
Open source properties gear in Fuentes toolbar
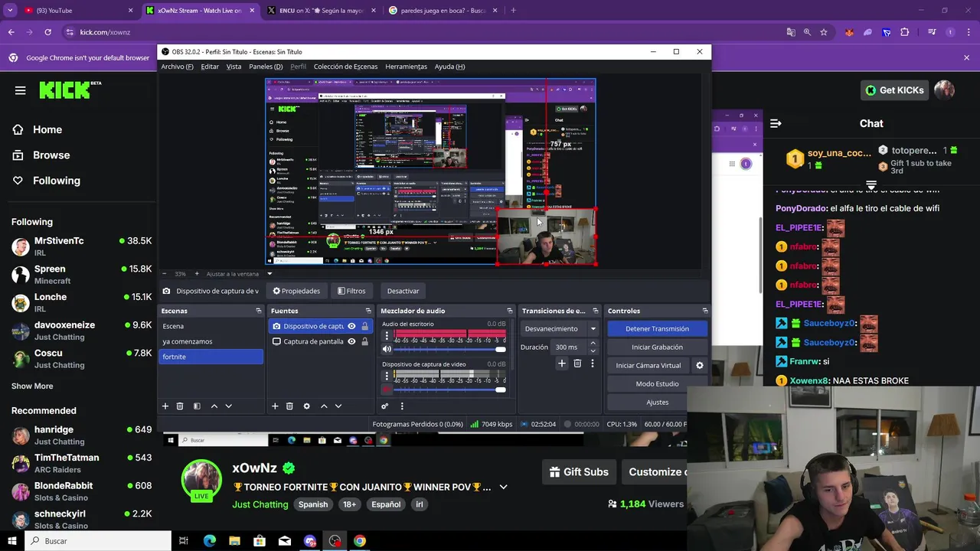click(x=306, y=406)
